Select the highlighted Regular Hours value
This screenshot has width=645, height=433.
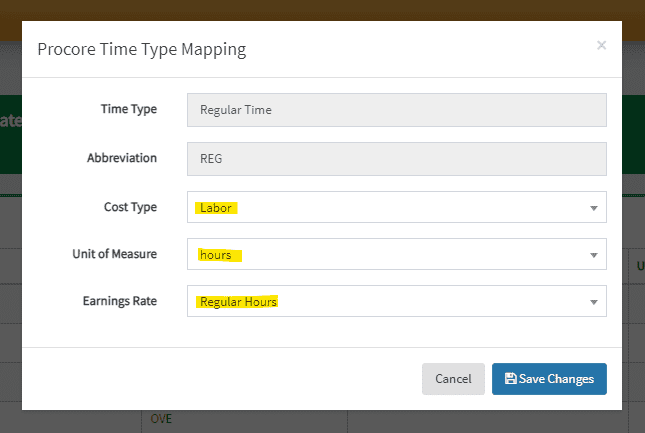[237, 302]
